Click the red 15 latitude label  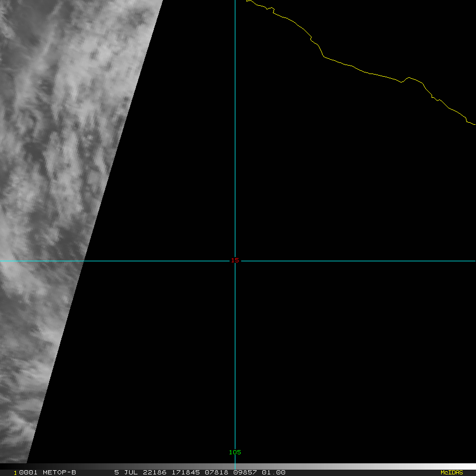pos(235,260)
